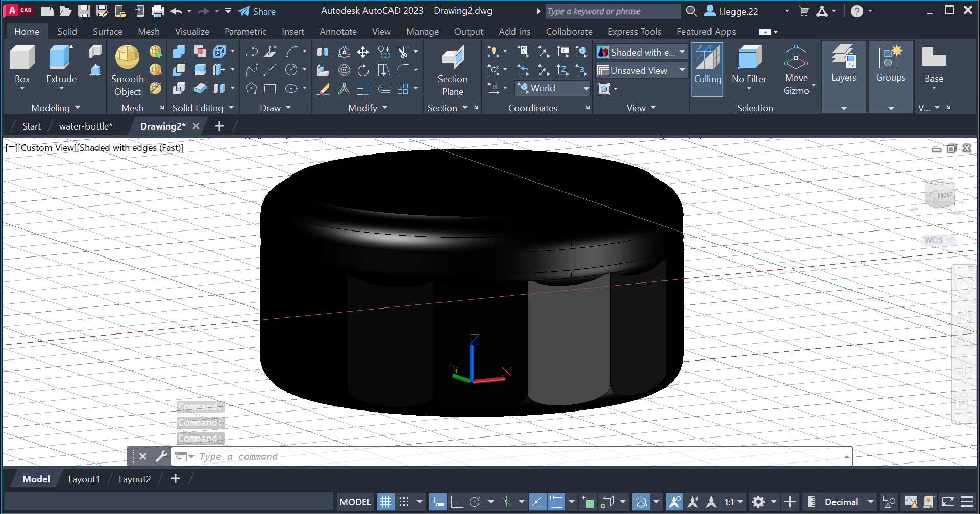Image resolution: width=980 pixels, height=514 pixels.
Task: Close the Drawing2 tab
Action: [196, 126]
